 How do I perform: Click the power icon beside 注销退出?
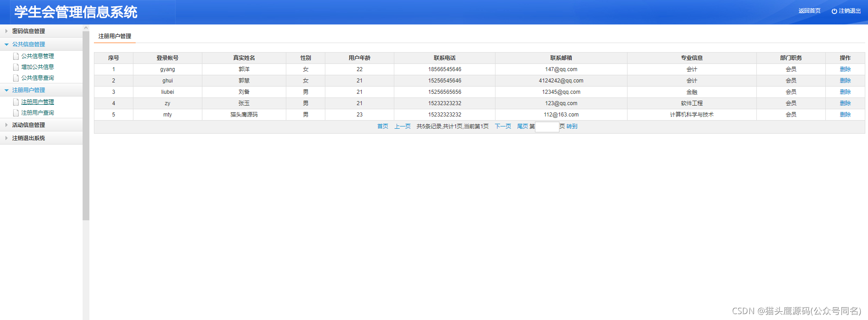[834, 11]
